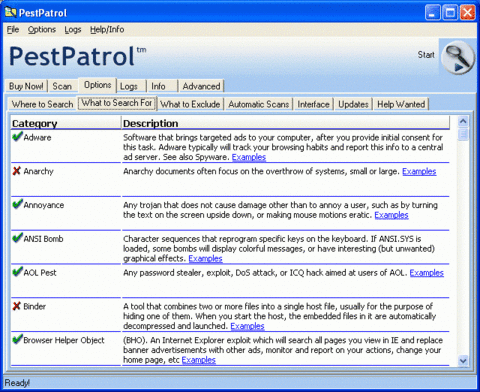Toggle the Annoyance category checkmark
This screenshot has width=480, height=392.
pyautogui.click(x=17, y=204)
